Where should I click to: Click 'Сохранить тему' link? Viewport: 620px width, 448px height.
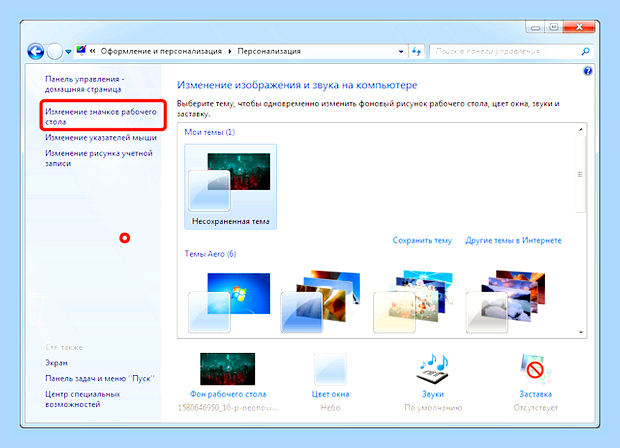click(422, 240)
